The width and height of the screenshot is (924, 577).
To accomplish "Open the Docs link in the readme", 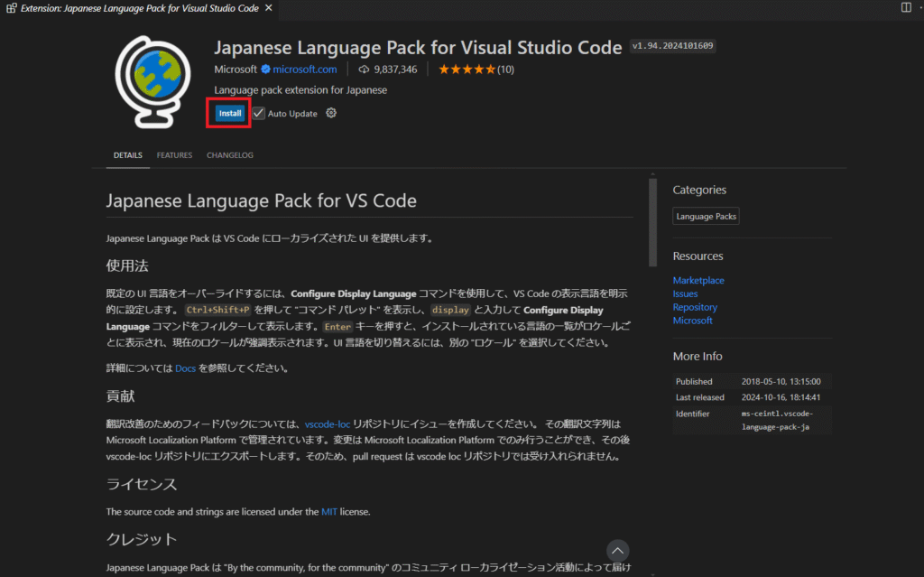I will 185,368.
